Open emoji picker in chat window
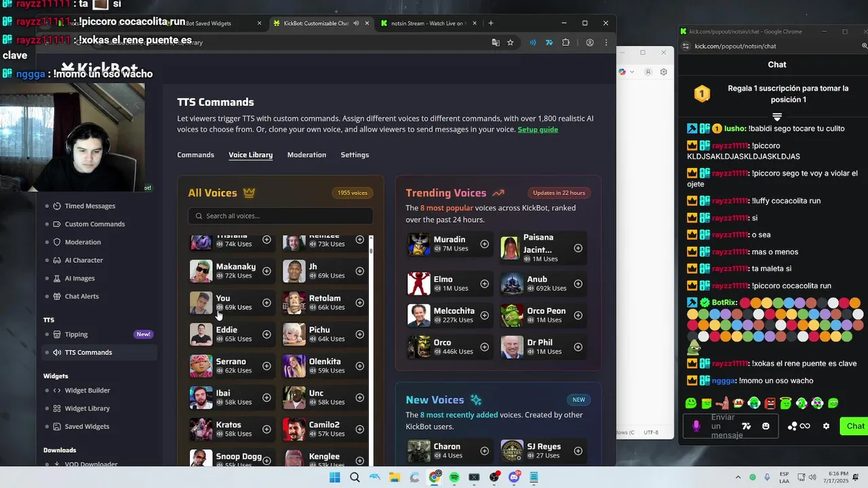Viewport: 868px width, 488px height. (x=766, y=426)
